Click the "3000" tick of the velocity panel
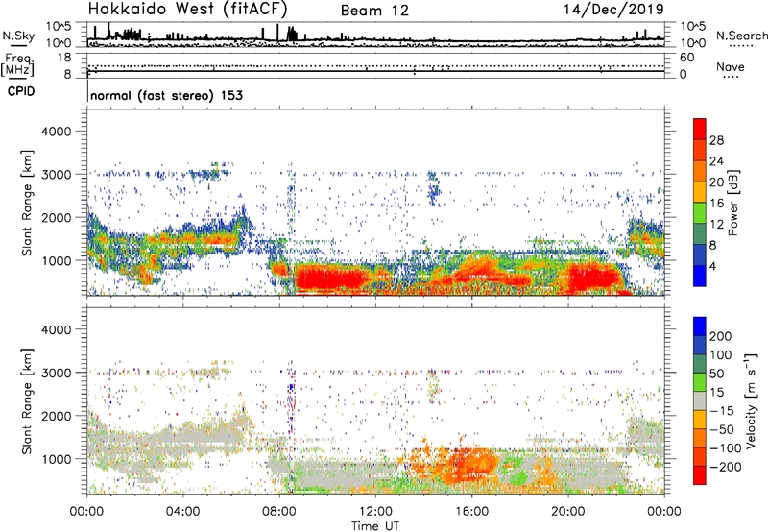The width and height of the screenshot is (768, 532). (x=56, y=373)
